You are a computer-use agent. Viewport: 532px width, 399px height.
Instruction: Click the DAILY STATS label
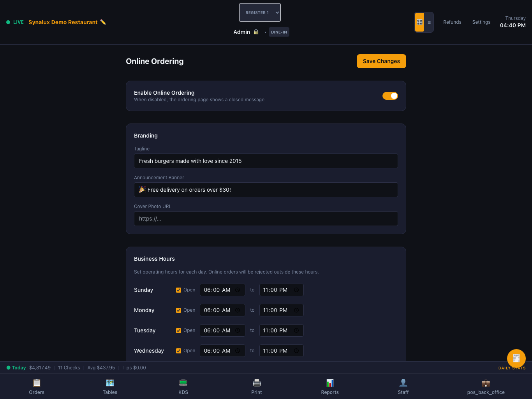(x=512, y=368)
